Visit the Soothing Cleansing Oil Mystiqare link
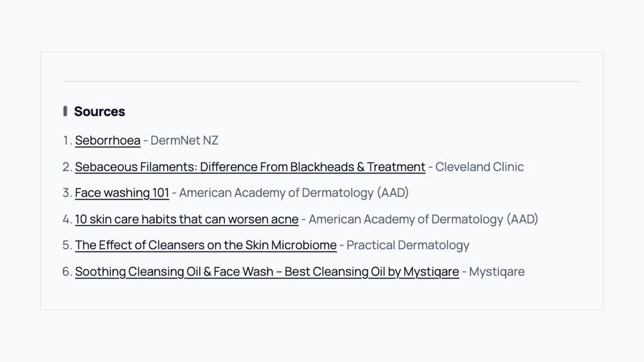This screenshot has height=362, width=644. [267, 271]
